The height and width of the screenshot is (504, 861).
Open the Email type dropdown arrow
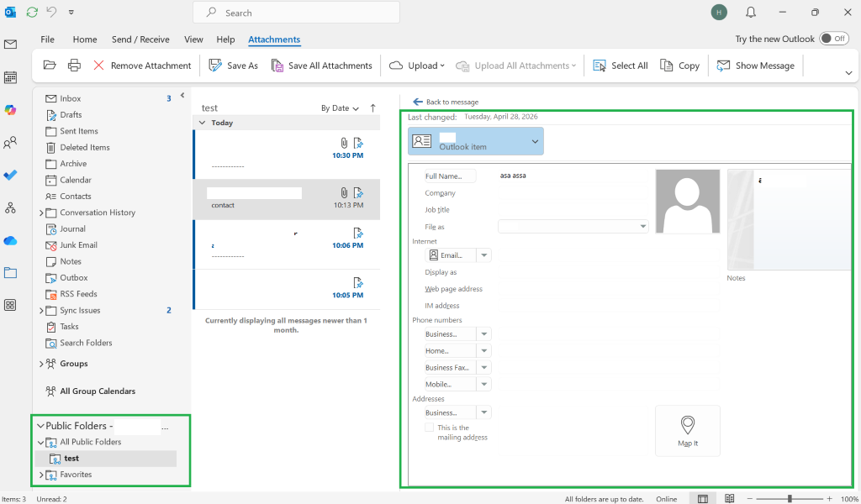pyautogui.click(x=483, y=255)
